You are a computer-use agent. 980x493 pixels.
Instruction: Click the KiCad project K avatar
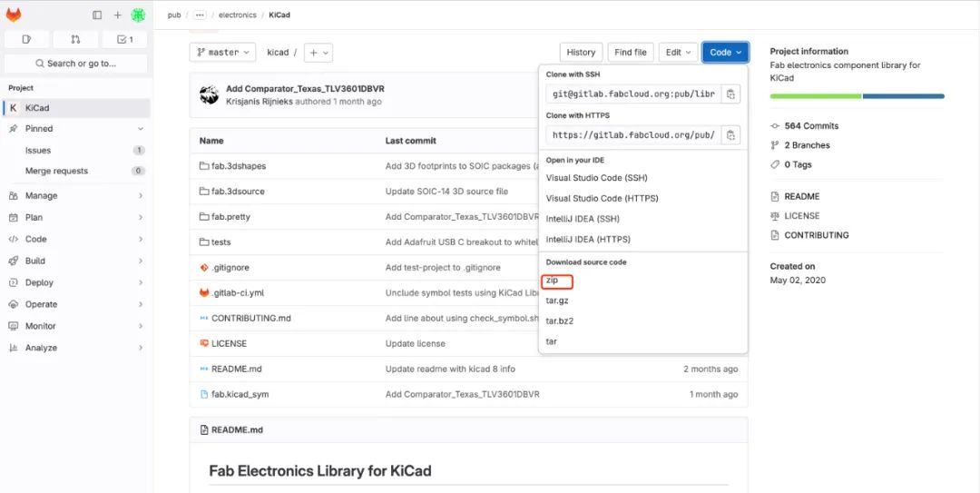click(x=14, y=108)
